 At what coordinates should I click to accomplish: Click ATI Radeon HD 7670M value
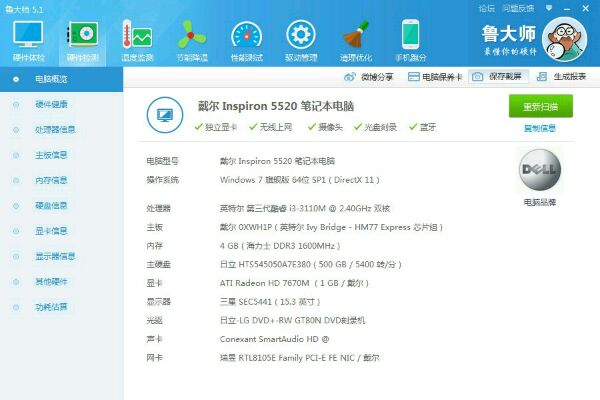pos(294,283)
